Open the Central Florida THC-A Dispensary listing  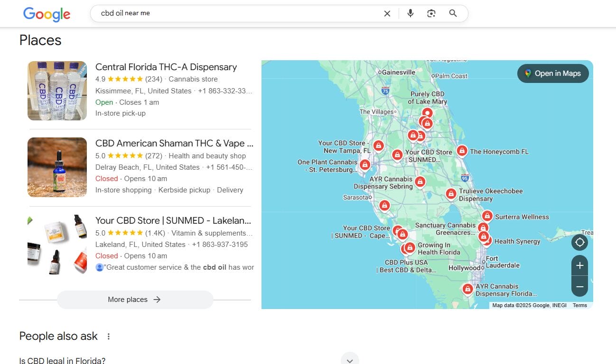coord(166,67)
